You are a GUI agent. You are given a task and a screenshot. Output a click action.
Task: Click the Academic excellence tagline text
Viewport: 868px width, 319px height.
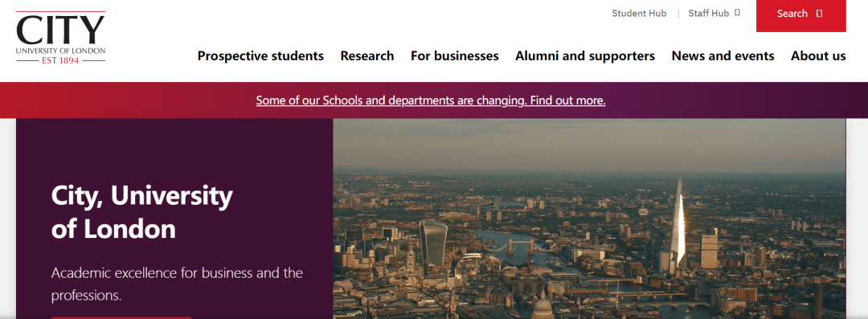coord(177,284)
